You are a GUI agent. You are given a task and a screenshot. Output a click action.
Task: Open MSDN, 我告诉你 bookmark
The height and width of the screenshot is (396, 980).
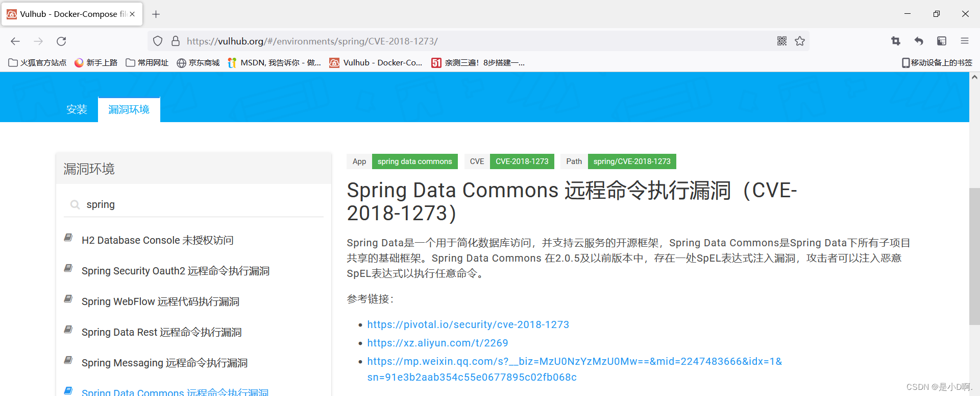click(x=275, y=63)
